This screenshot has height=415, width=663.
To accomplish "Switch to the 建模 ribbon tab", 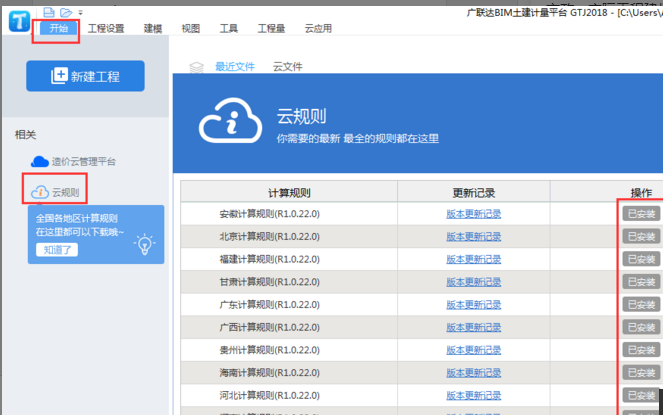I will point(153,28).
